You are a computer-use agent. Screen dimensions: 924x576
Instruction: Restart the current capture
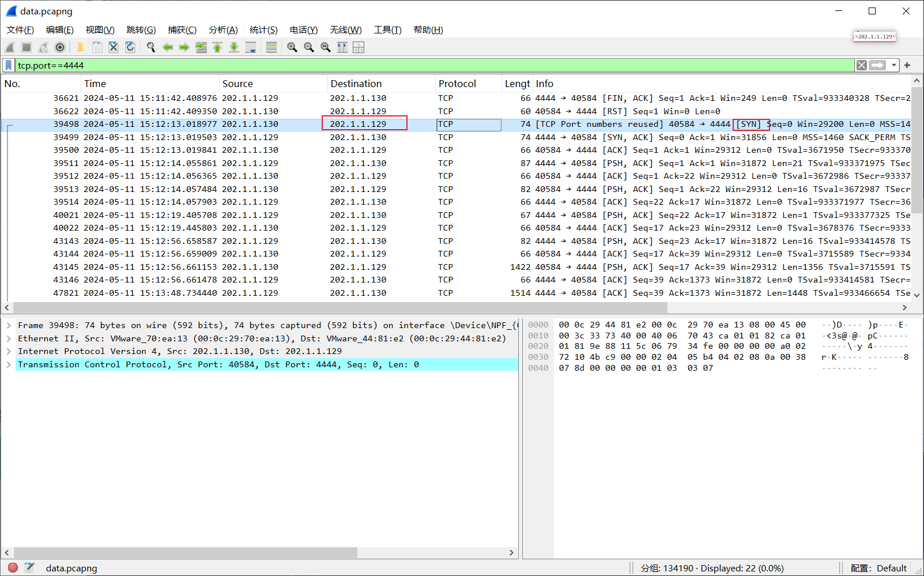[x=43, y=47]
